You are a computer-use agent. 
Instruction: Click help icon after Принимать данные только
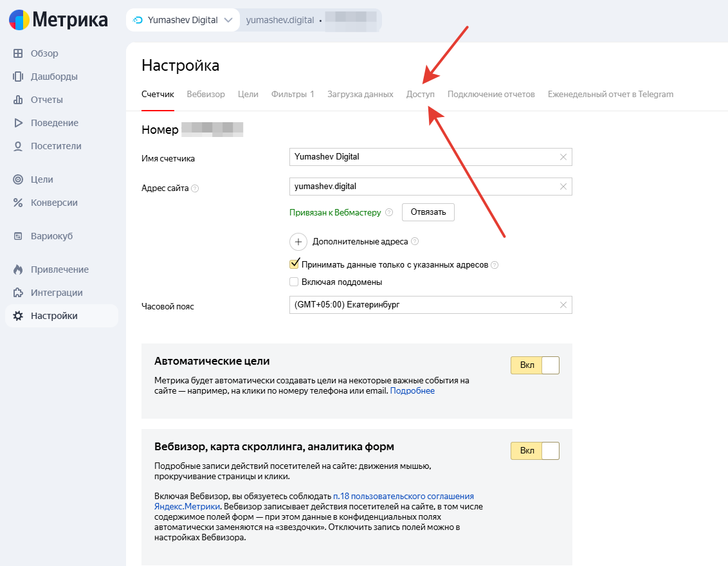(x=495, y=265)
